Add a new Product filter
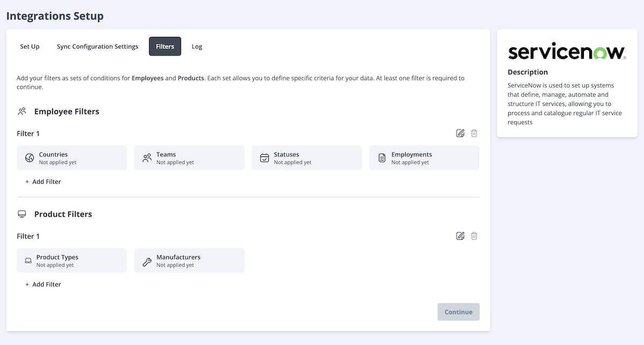The width and height of the screenshot is (644, 345). click(x=43, y=284)
